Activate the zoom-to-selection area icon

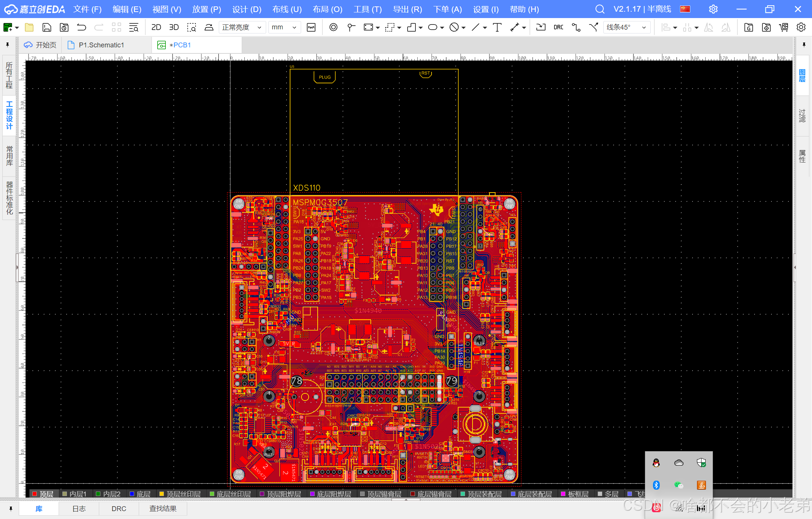[192, 27]
